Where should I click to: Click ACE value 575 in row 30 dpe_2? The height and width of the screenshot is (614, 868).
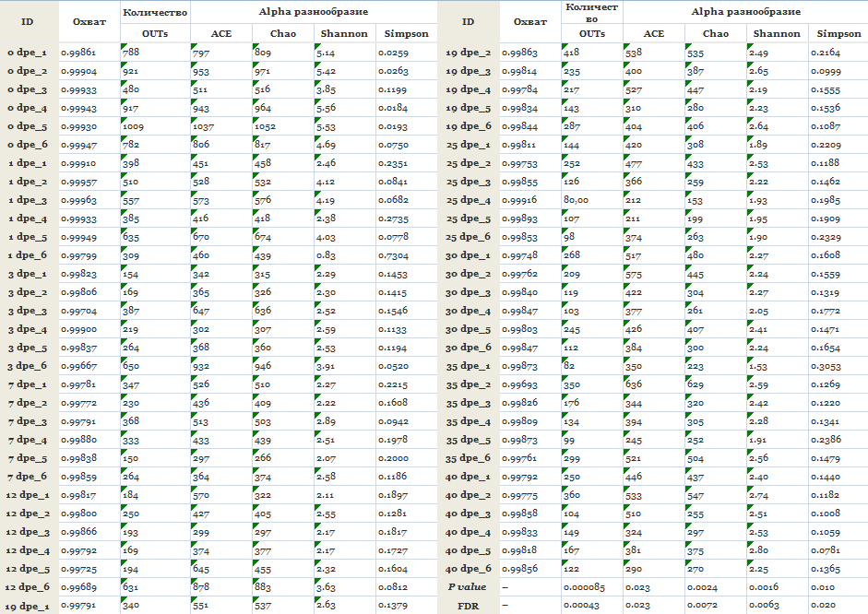(x=634, y=274)
